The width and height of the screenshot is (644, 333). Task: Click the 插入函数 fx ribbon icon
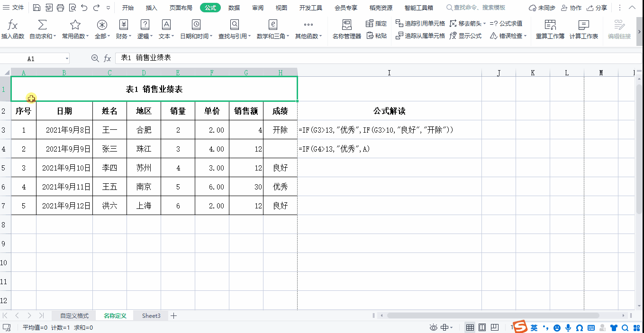click(x=13, y=25)
